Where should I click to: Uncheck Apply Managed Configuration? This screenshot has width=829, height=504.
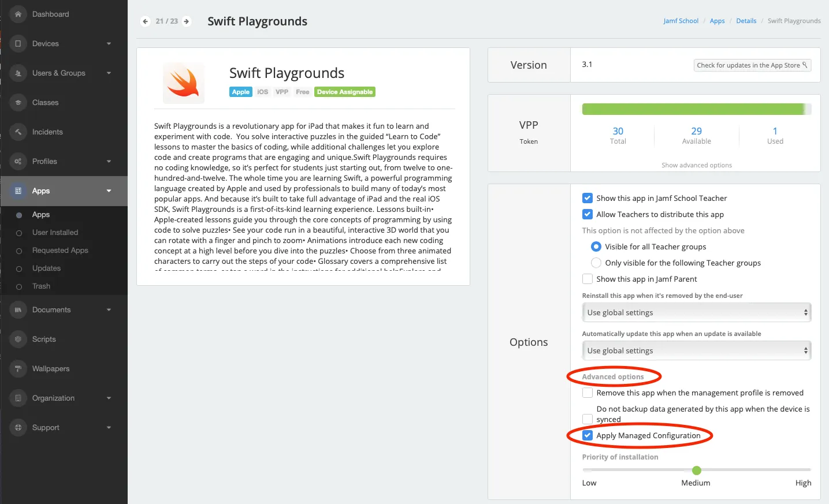tap(588, 435)
